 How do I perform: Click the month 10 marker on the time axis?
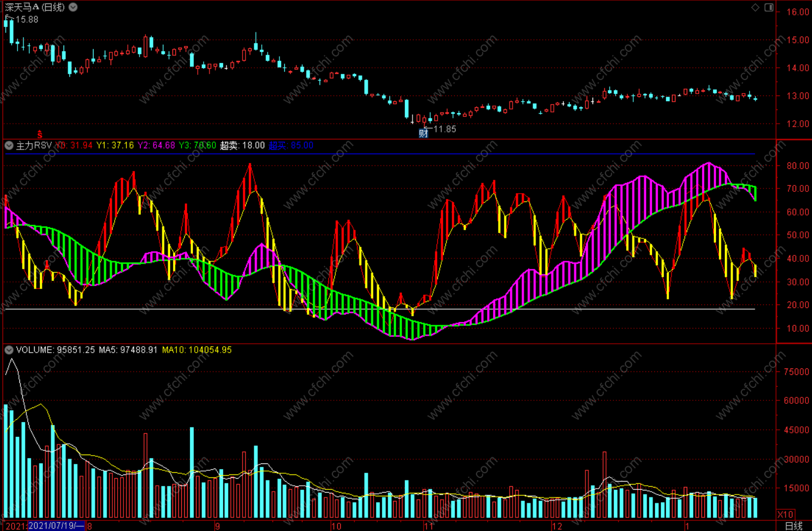[x=336, y=526]
